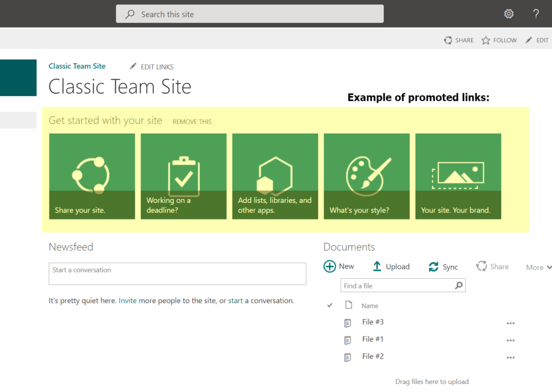
Task: Click the Documents web part title
Action: (349, 247)
